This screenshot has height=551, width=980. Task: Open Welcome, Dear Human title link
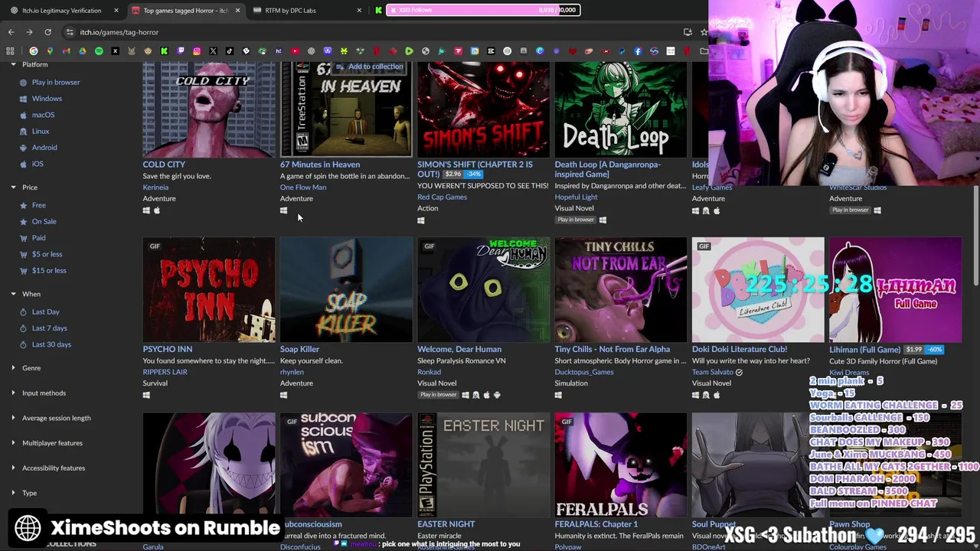pos(459,349)
